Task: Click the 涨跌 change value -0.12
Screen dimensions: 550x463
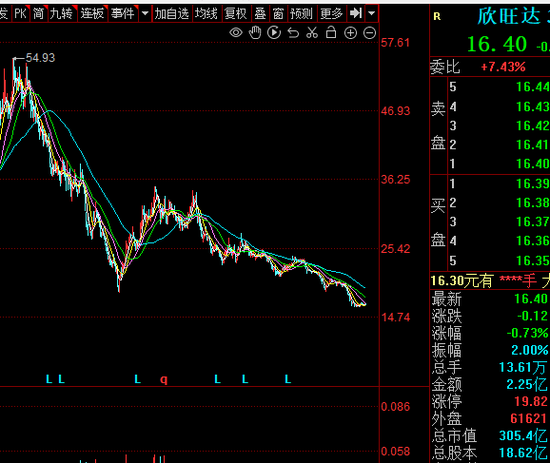Action: (532, 316)
